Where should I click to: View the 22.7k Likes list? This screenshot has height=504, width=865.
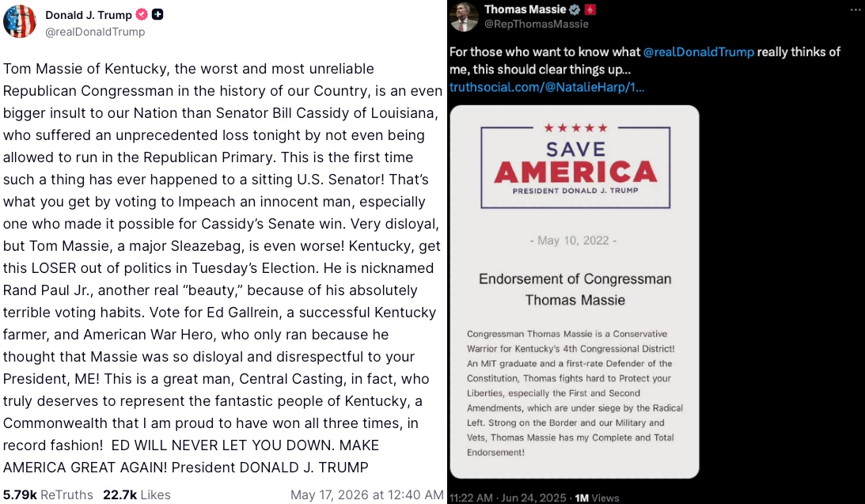(x=137, y=495)
